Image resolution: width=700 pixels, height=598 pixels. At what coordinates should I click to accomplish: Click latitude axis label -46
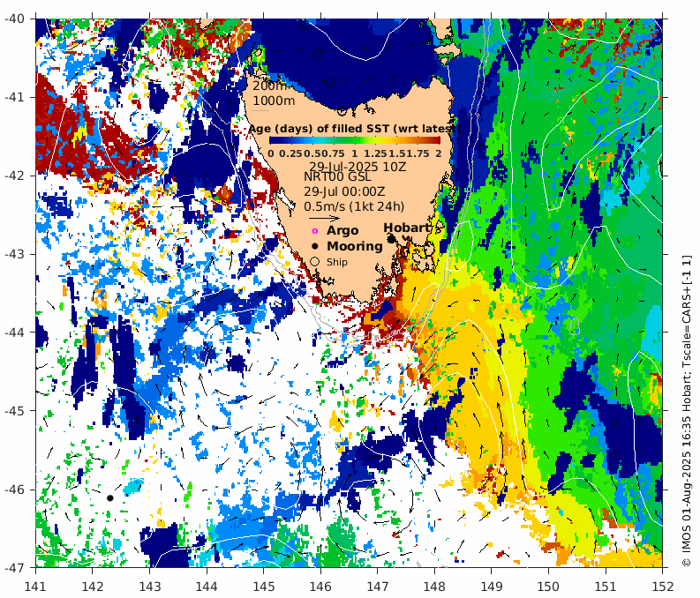[x=14, y=490]
